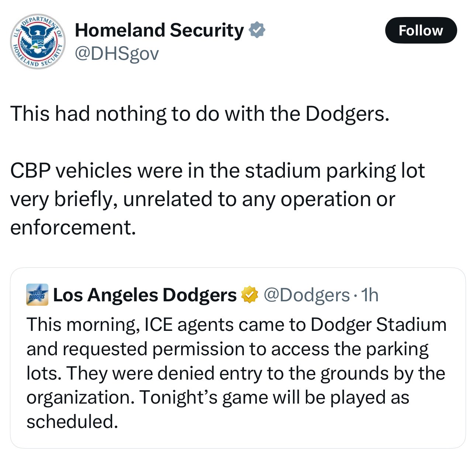The height and width of the screenshot is (459, 476).
Task: Click the 'unrelated to any operation or' text line
Action: tap(259, 199)
